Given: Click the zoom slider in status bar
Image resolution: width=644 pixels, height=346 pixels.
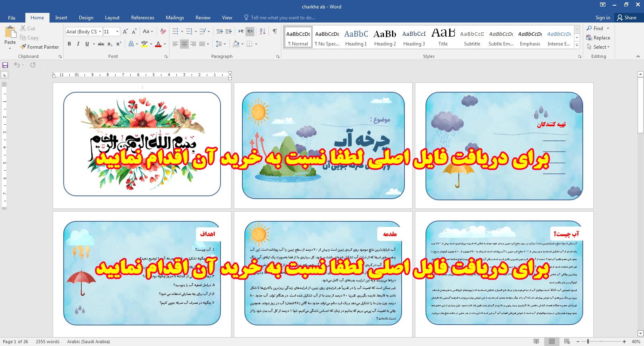Looking at the screenshot, I should [588, 342].
